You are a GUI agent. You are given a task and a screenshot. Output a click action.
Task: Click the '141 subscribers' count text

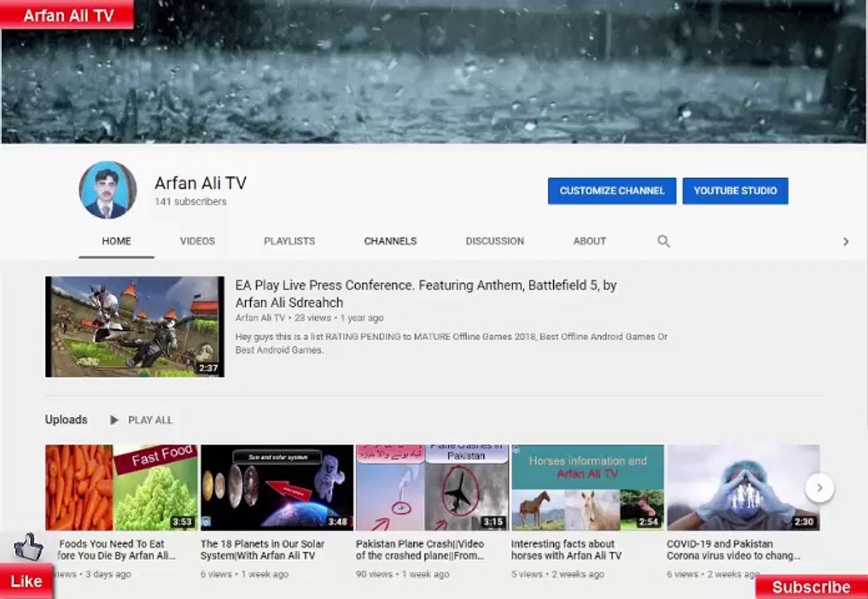pyautogui.click(x=190, y=201)
